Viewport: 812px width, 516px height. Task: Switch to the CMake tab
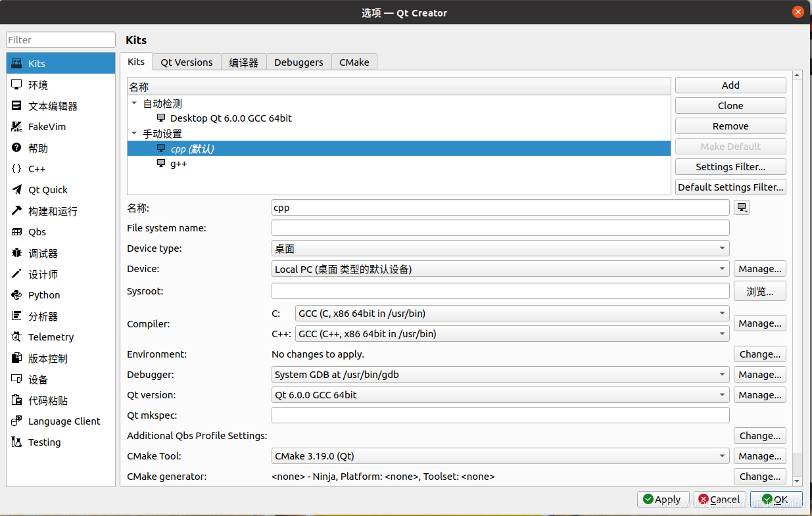(354, 62)
